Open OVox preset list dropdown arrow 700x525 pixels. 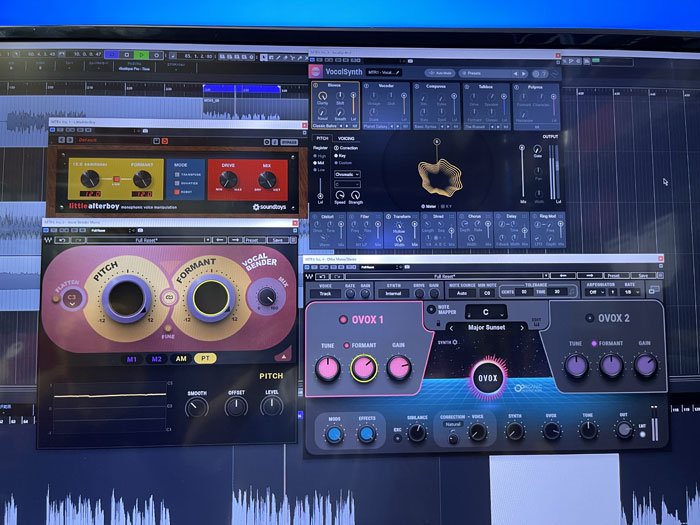tap(545, 276)
